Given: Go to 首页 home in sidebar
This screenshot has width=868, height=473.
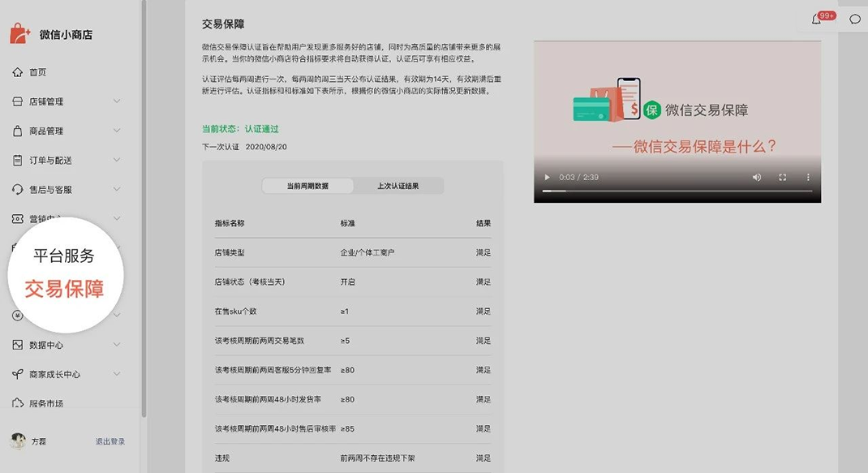Looking at the screenshot, I should tap(37, 72).
